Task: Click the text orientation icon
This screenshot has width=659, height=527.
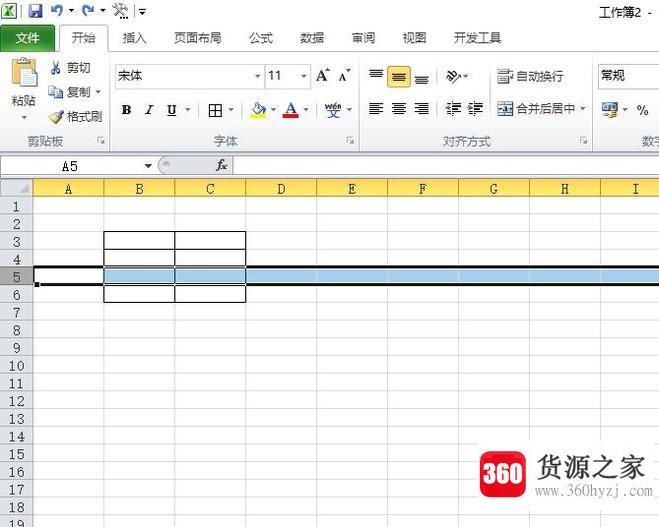Action: point(453,76)
